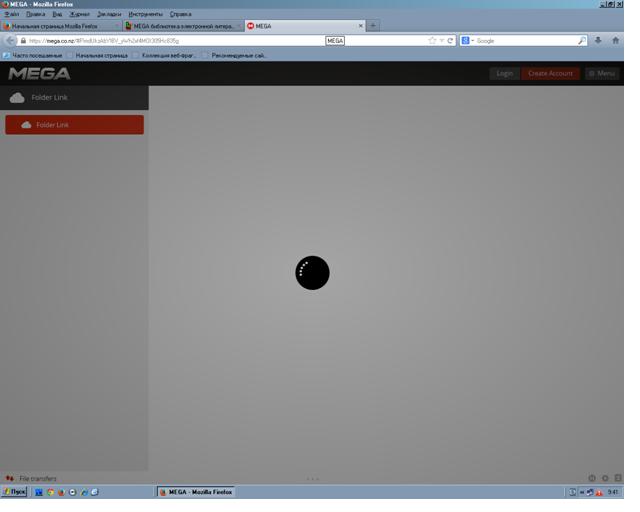
Task: Click the padlock site identity icon
Action: (23, 41)
